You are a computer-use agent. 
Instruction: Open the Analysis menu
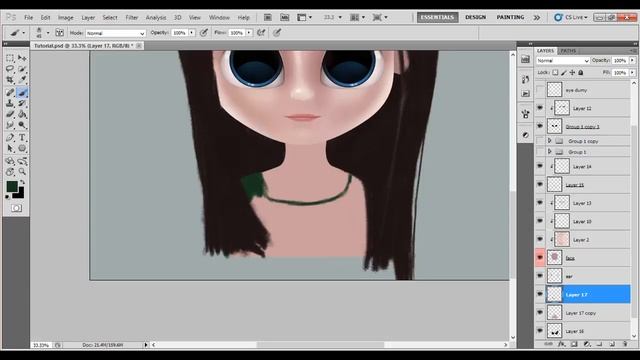156,18
